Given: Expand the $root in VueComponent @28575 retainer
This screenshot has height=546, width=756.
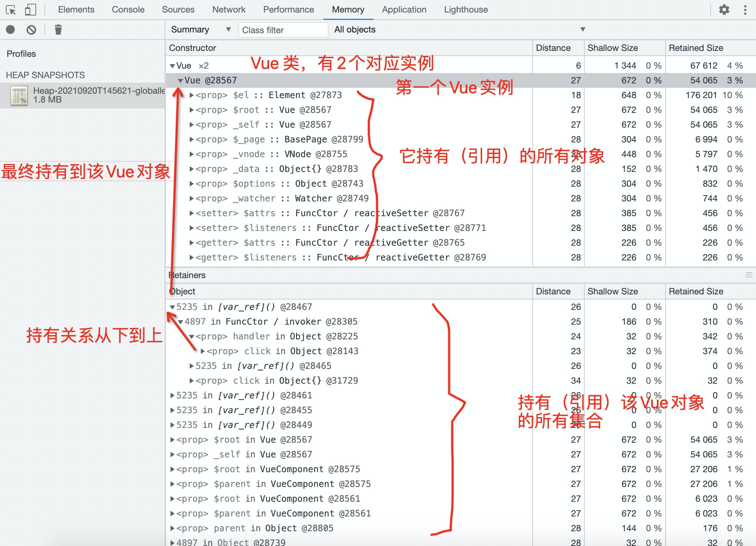Looking at the screenshot, I should [x=172, y=469].
